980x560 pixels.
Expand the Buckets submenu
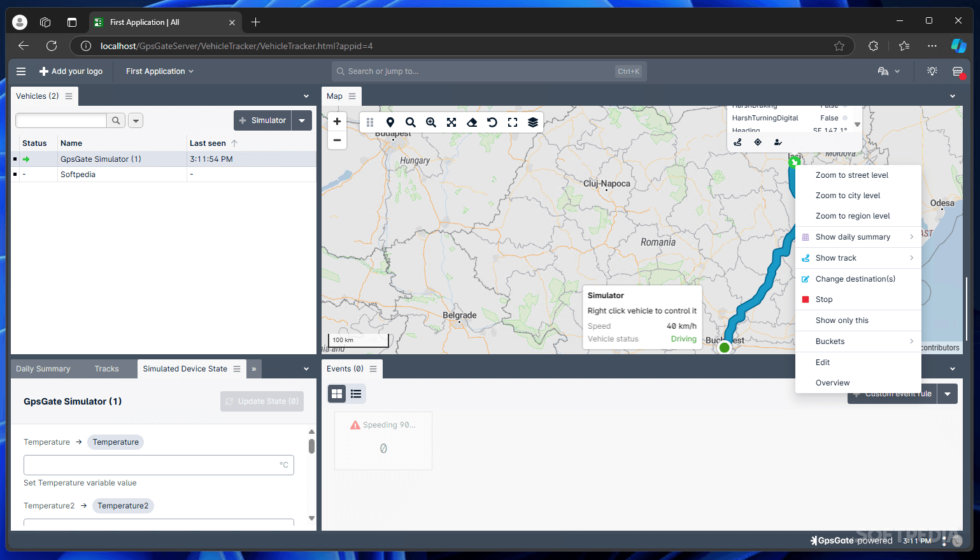coord(858,341)
